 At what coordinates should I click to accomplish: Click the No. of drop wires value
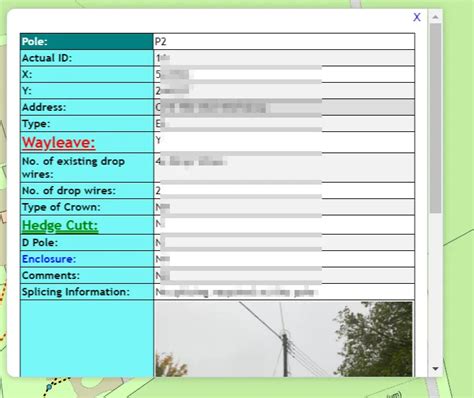point(284,191)
